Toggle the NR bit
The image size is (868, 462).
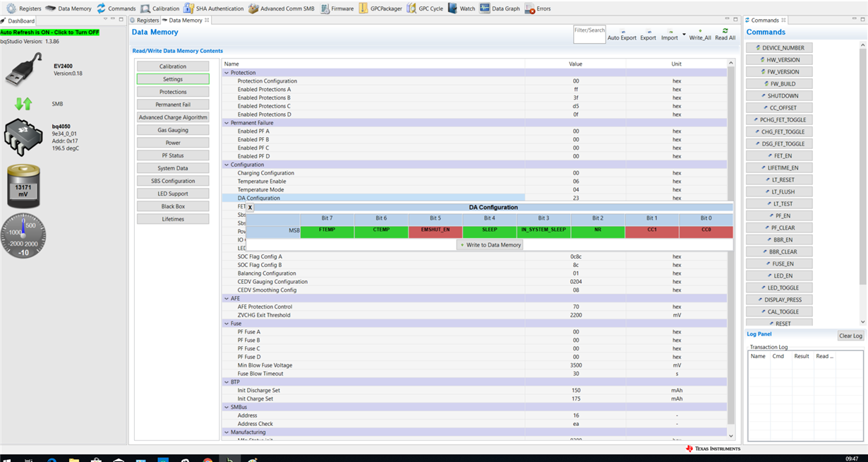click(598, 230)
